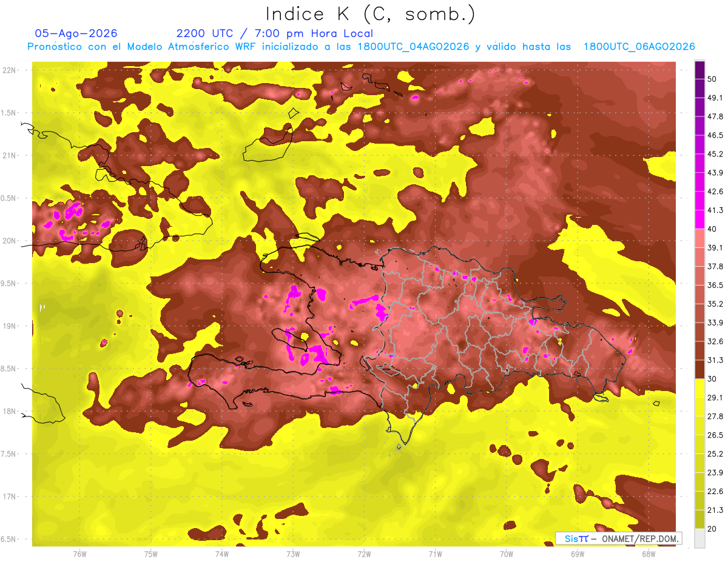The image size is (728, 562).
Task: Click the legend value "46.5"
Action: pyautogui.click(x=715, y=135)
